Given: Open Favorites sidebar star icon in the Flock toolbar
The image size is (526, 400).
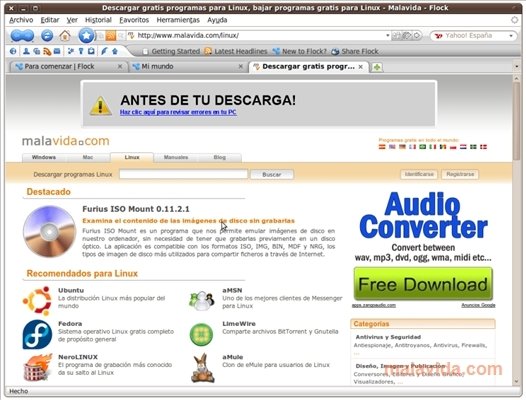Looking at the screenshot, I should coord(71,51).
